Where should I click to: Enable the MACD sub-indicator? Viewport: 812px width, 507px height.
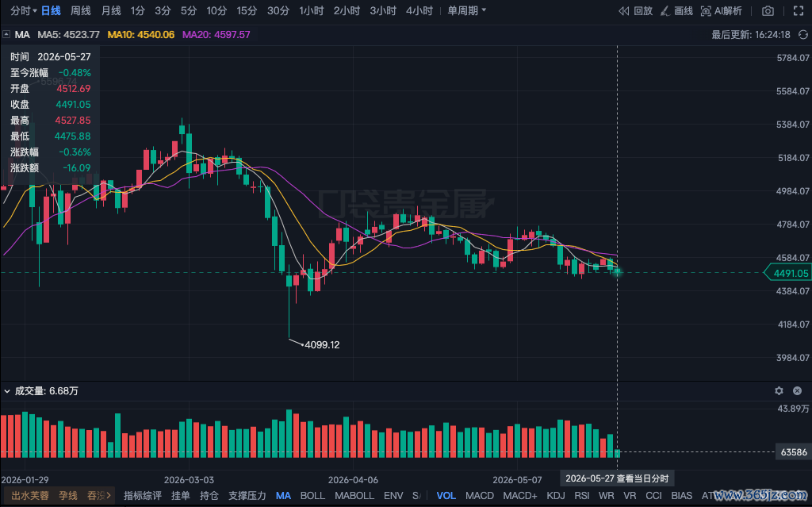[x=480, y=496]
